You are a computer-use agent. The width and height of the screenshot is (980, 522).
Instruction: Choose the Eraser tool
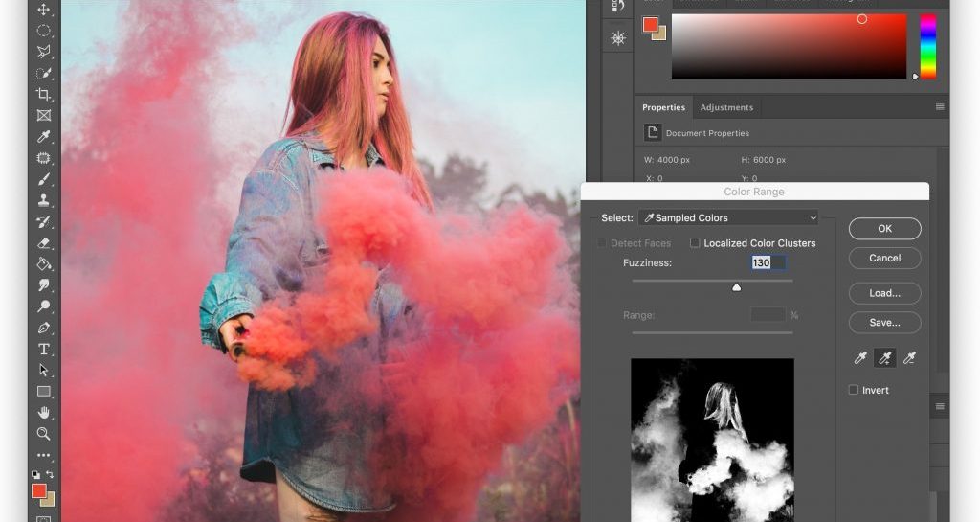pyautogui.click(x=43, y=243)
